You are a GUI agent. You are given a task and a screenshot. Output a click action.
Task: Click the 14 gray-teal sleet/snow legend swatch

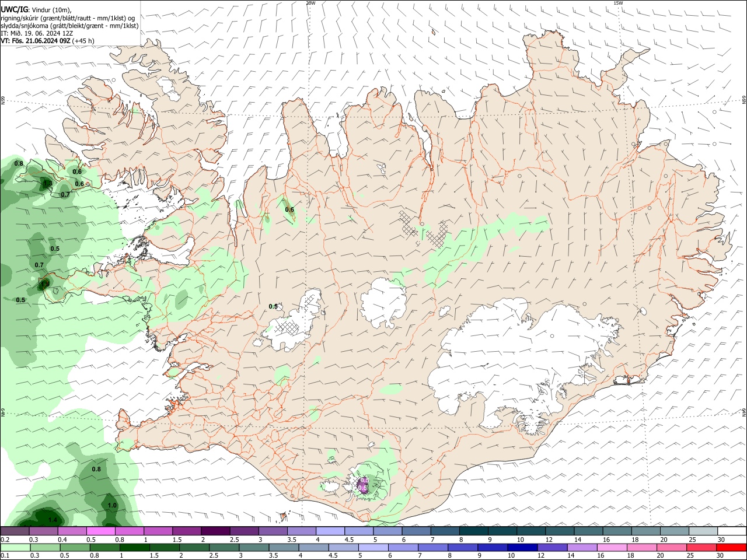click(588, 531)
